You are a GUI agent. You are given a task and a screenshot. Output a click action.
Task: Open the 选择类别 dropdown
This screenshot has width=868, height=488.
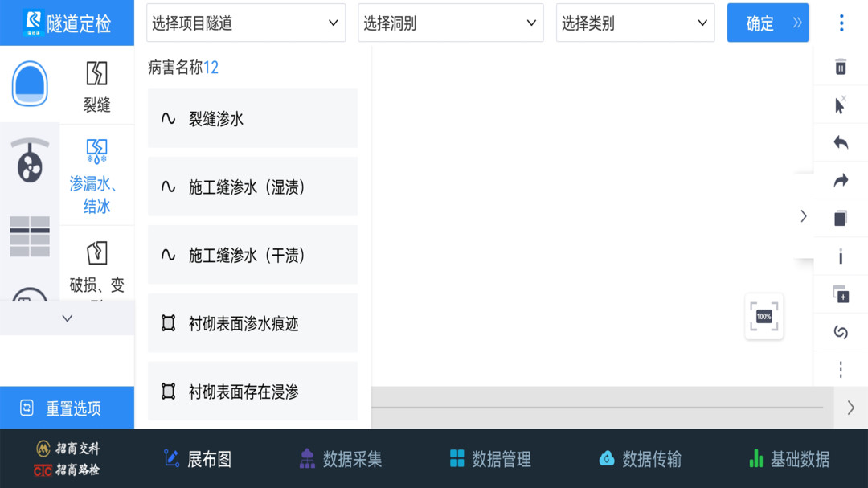(635, 23)
